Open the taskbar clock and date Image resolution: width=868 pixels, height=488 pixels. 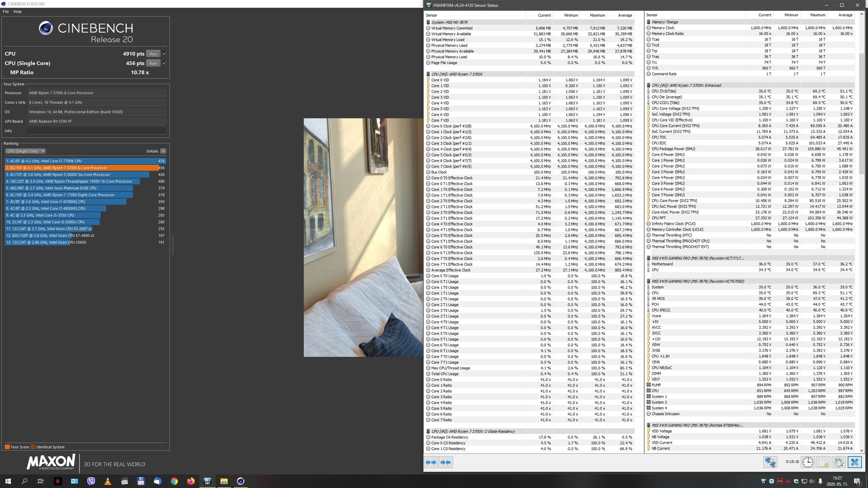click(837, 481)
